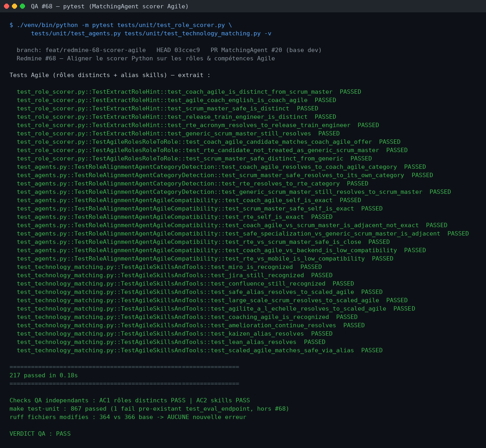Select test_rte_self_is_exact line
Screen dimensions: 486x448
pos(174,217)
